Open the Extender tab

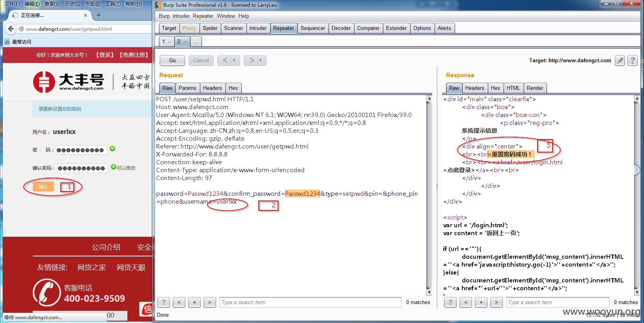[x=396, y=28]
